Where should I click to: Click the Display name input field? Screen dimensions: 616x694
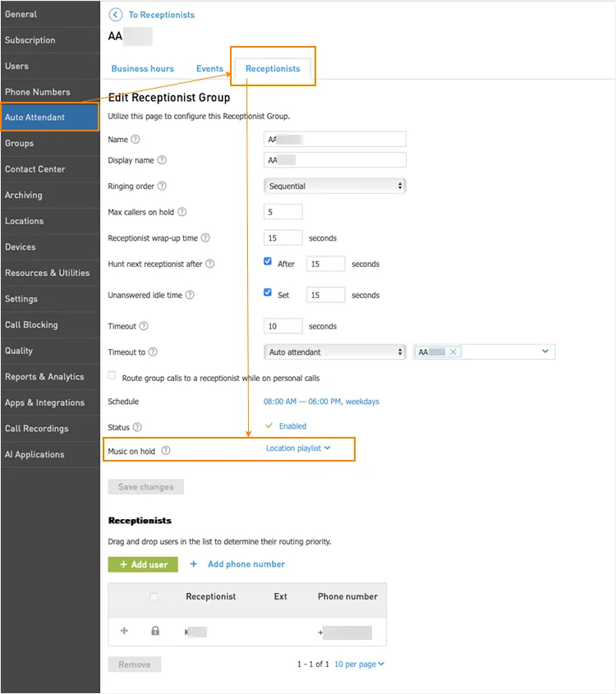tap(334, 160)
